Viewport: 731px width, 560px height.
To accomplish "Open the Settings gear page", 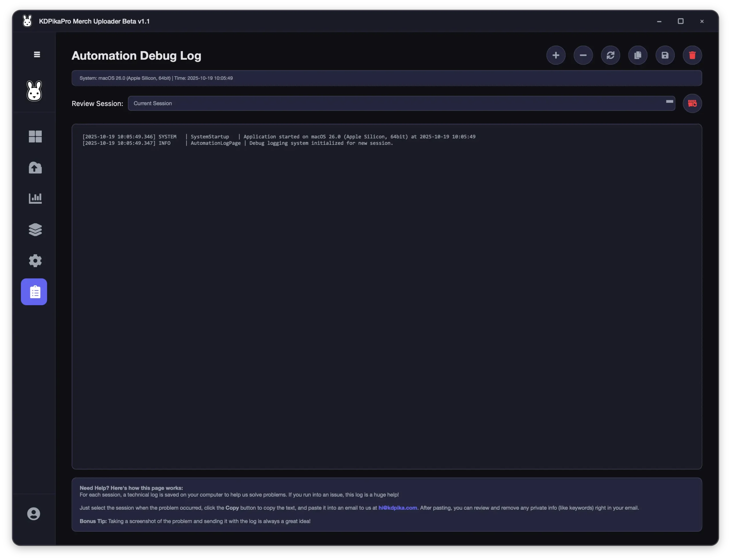I will tap(35, 261).
